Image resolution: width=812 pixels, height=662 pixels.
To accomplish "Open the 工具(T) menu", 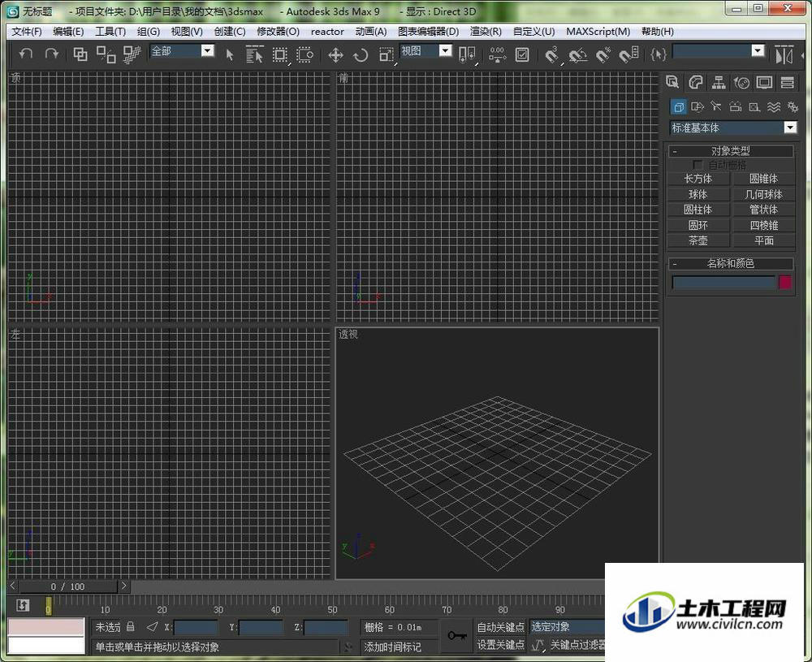I will [110, 32].
